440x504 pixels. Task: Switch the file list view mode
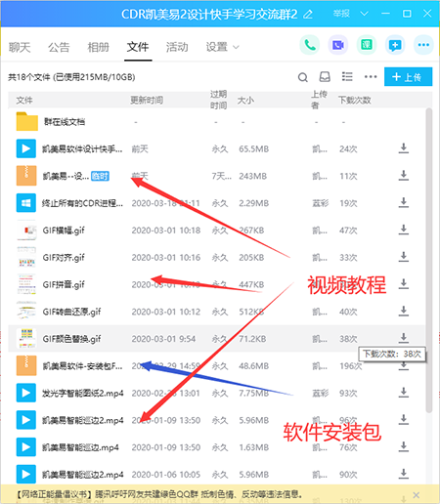pos(347,77)
